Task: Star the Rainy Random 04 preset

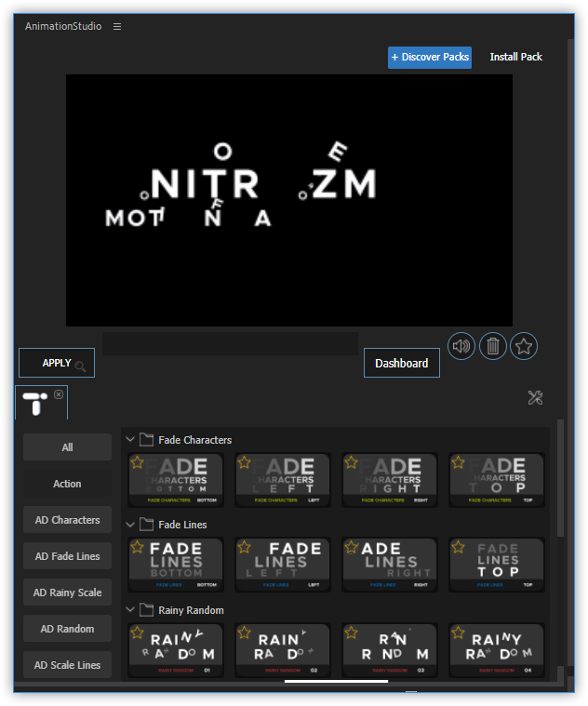Action: (459, 633)
